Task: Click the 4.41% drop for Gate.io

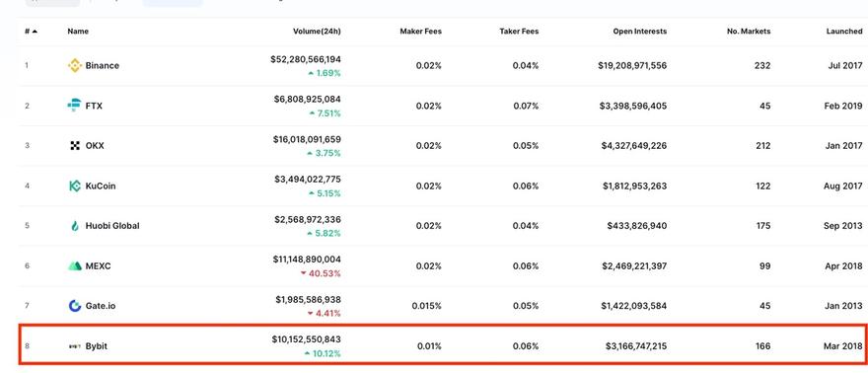Action: click(324, 314)
